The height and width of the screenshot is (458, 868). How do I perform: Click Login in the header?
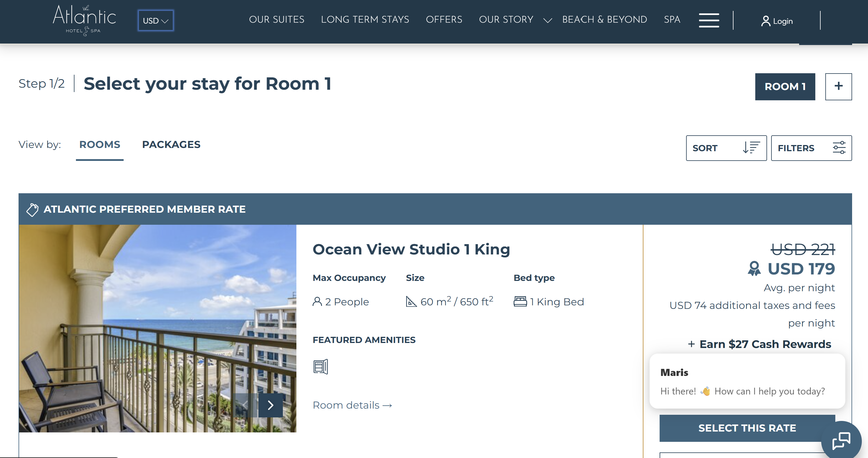777,21
